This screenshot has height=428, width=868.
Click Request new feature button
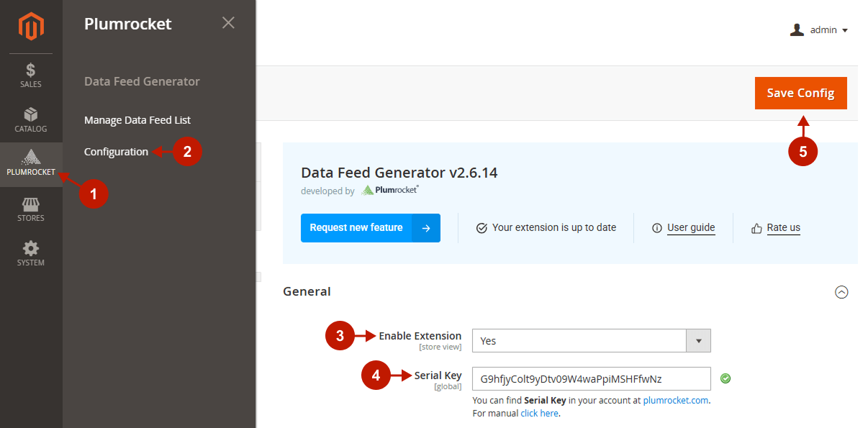point(371,227)
